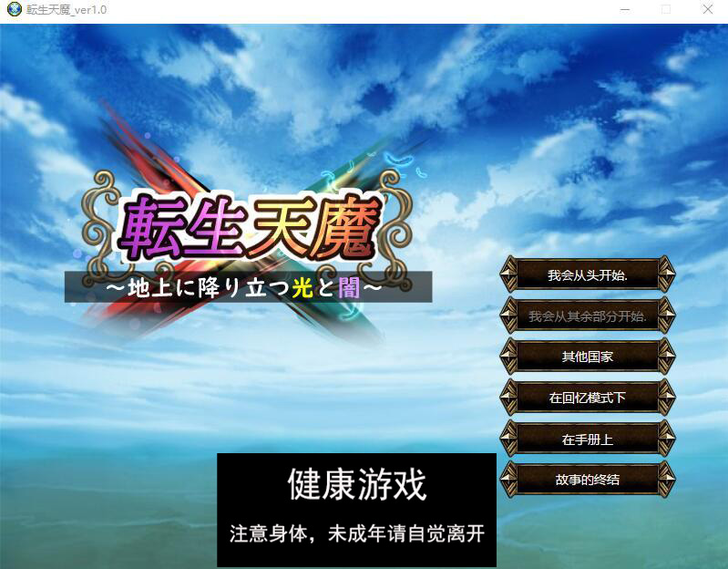The height and width of the screenshot is (569, 728).
Task: Click right arrow ornament of 我会从头开始 button
Action: click(x=667, y=275)
